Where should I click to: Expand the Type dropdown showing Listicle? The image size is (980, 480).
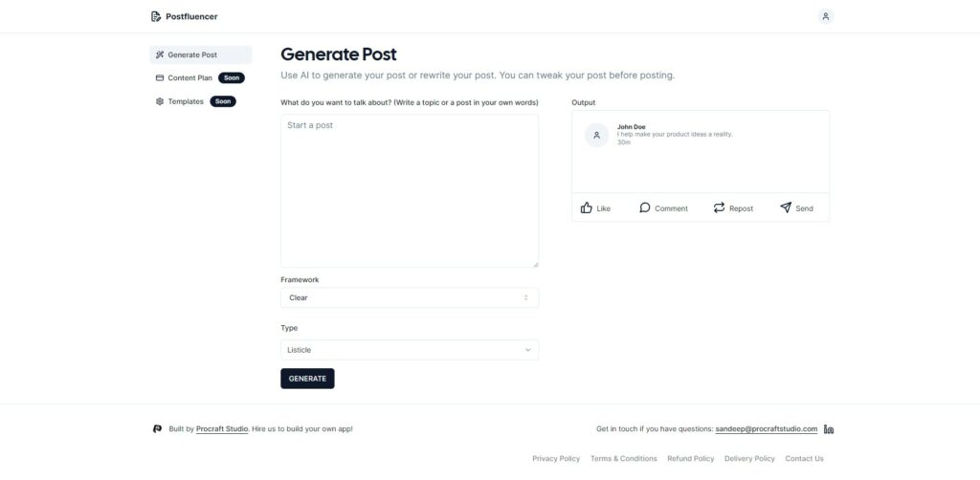click(x=410, y=350)
